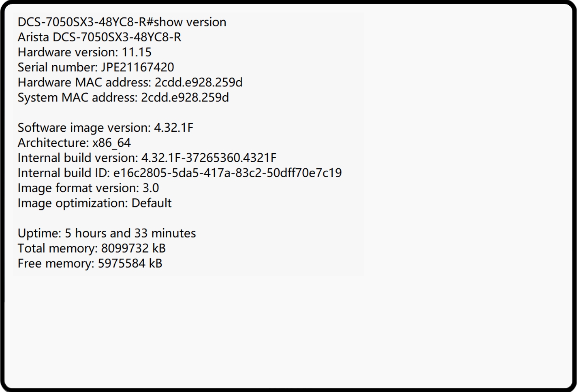The height and width of the screenshot is (392, 577).
Task: Click the software image version 4.32.1F
Action: click(173, 128)
